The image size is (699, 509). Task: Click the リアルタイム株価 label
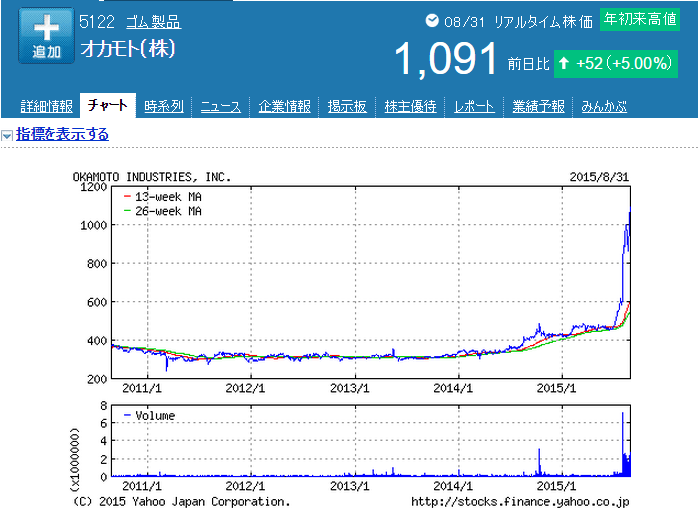pyautogui.click(x=543, y=22)
